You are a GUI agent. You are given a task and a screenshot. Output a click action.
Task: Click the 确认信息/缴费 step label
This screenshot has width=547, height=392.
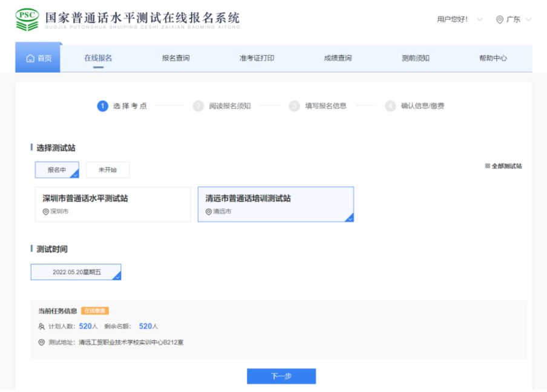point(423,106)
